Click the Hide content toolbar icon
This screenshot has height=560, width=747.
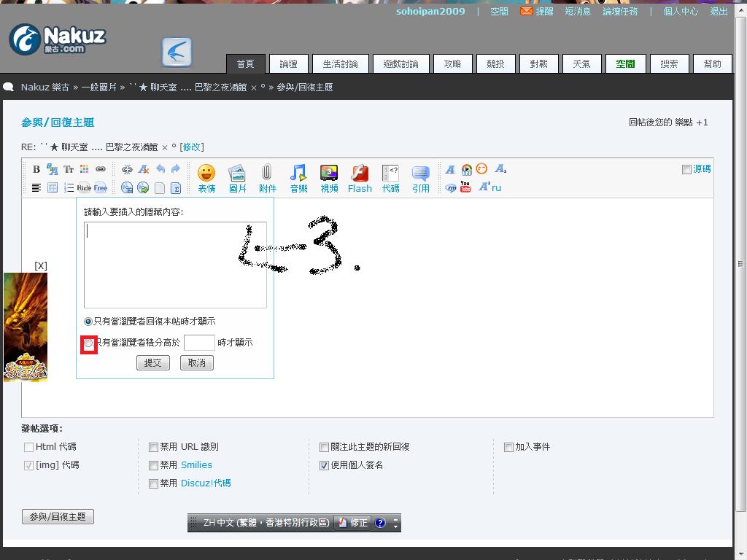[x=85, y=187]
